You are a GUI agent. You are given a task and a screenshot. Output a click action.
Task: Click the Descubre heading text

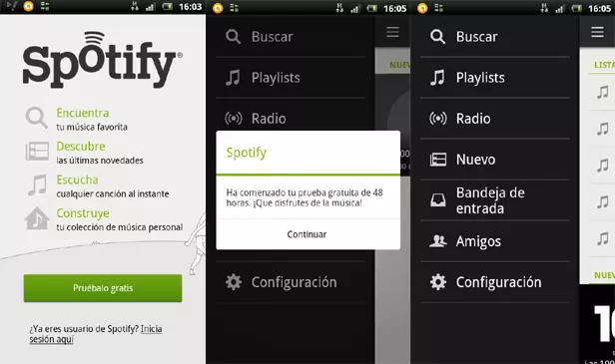click(x=81, y=147)
